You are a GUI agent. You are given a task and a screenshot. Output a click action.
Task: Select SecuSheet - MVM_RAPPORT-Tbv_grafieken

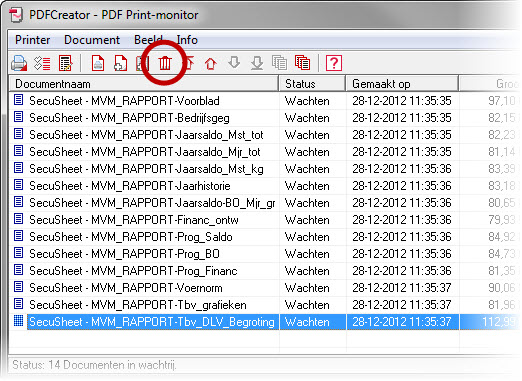[138, 305]
